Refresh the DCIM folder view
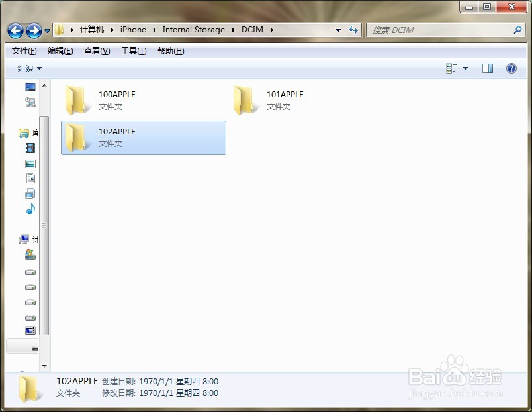532x412 pixels. click(x=353, y=30)
